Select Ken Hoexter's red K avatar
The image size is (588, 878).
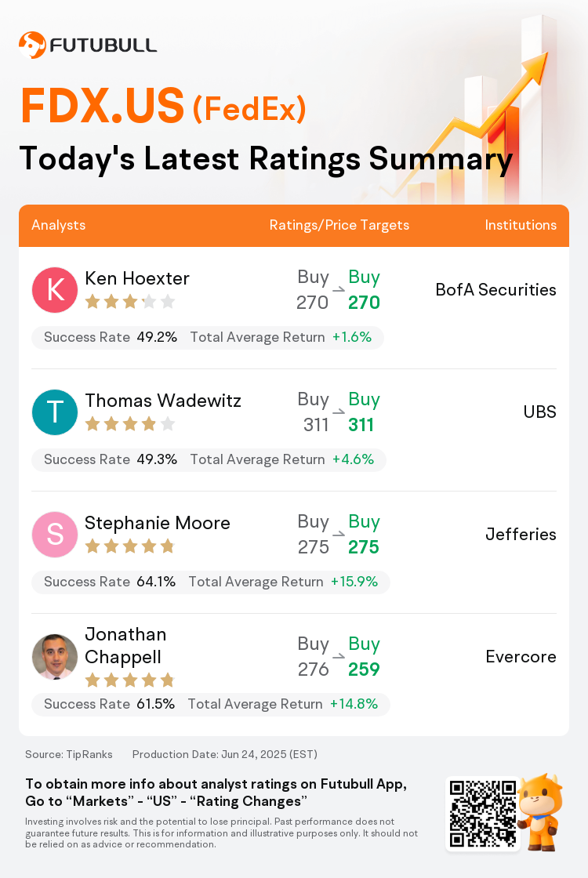click(55, 289)
